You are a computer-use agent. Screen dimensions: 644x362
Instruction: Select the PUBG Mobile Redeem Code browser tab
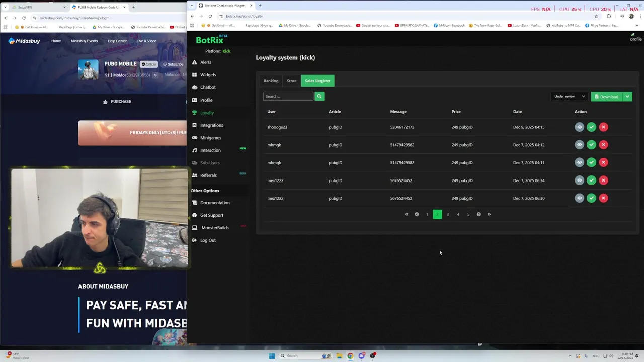(x=99, y=7)
